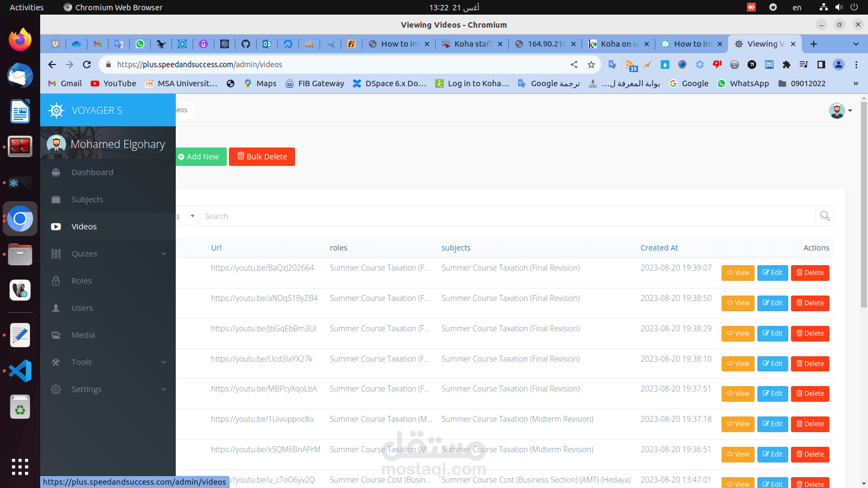Delete the video BaQzJ202664

pos(810,273)
